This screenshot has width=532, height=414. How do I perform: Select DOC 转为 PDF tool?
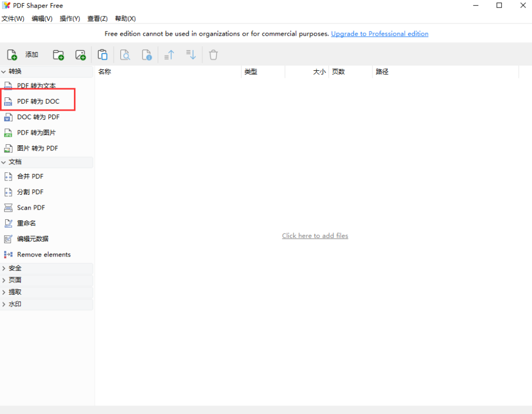(38, 117)
